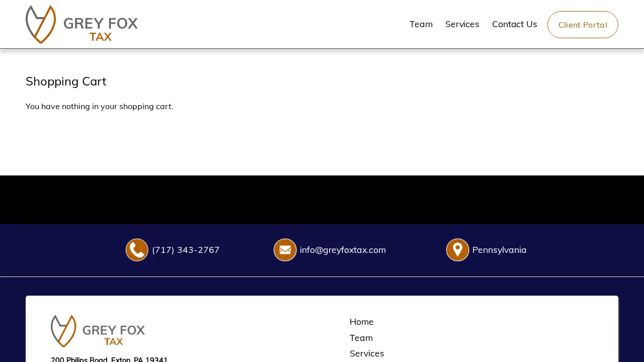Call the (717) 343-2767 number link

pos(186,250)
